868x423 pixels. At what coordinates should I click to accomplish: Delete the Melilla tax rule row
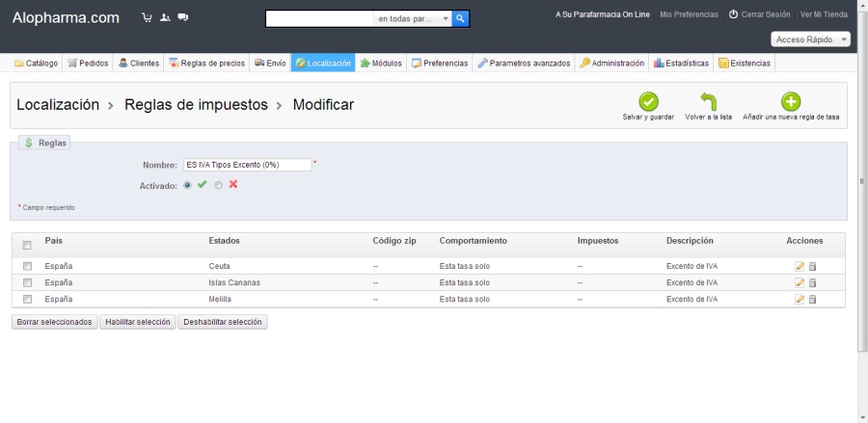coord(812,300)
